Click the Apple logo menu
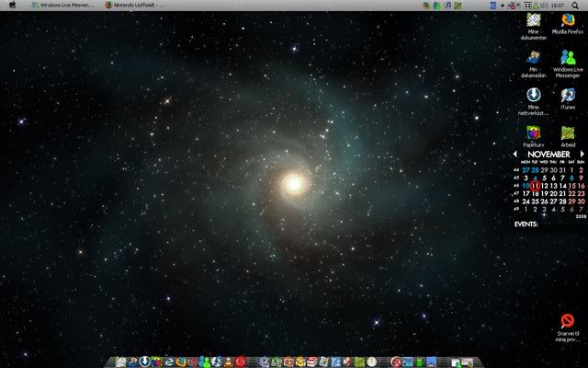 [10, 6]
